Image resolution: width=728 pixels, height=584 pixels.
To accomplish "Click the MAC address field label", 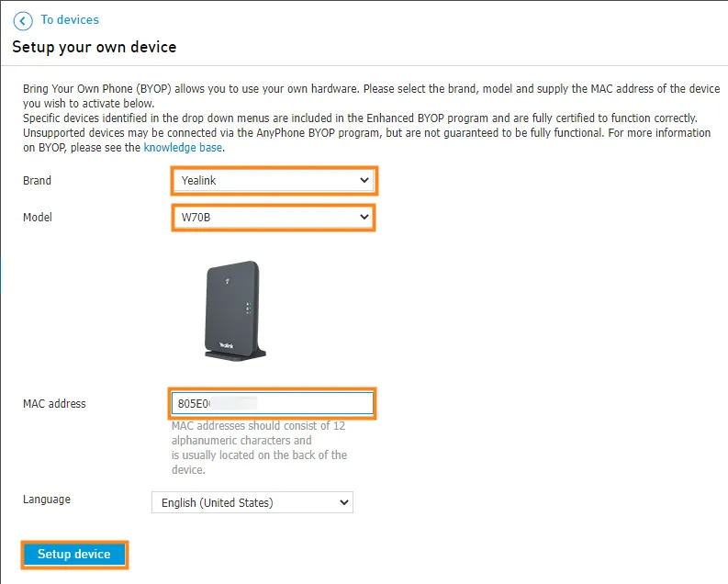I will (54, 404).
